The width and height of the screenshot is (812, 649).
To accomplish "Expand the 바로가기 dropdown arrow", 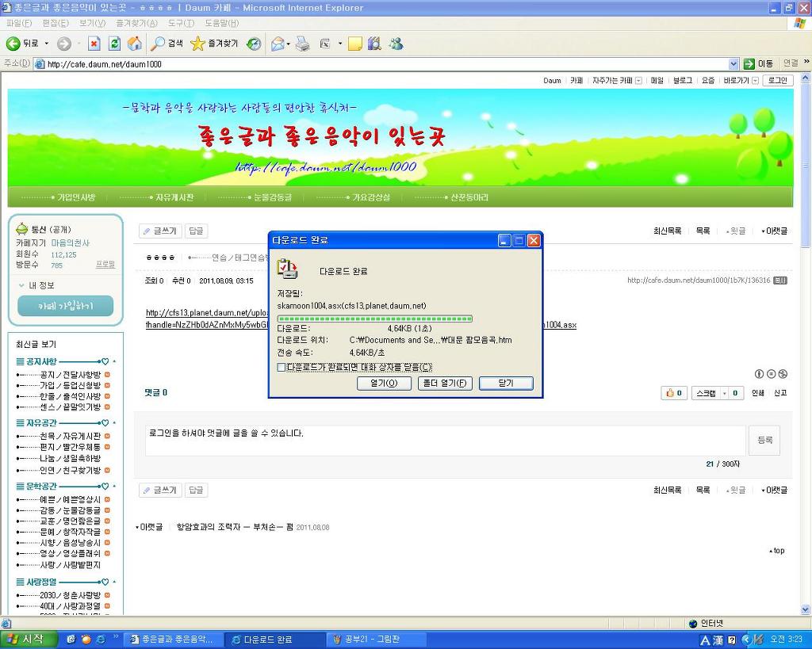I will 755,81.
